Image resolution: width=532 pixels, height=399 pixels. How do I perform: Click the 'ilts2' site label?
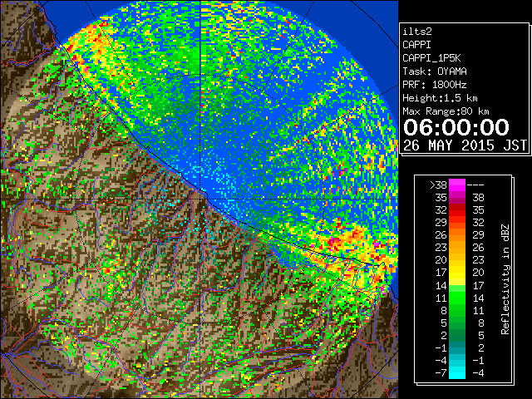click(x=417, y=32)
